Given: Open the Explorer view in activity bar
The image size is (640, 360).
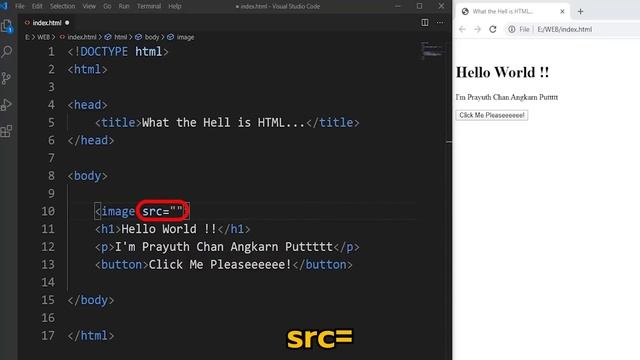Looking at the screenshot, I should tap(7, 27).
